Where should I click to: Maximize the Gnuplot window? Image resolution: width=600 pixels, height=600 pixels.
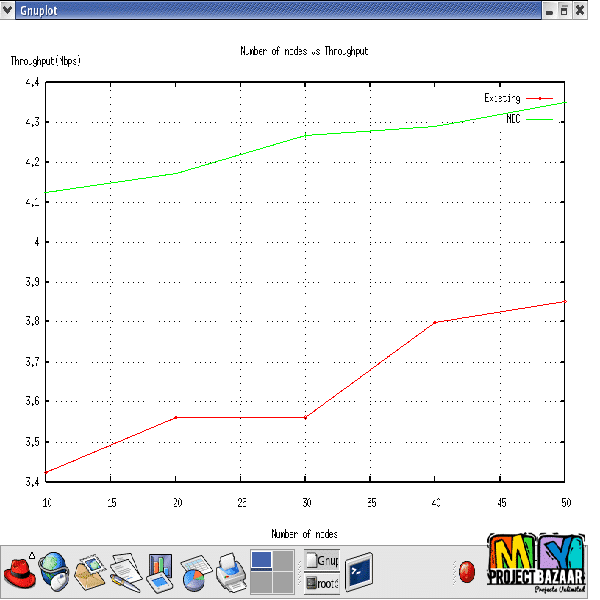[564, 10]
